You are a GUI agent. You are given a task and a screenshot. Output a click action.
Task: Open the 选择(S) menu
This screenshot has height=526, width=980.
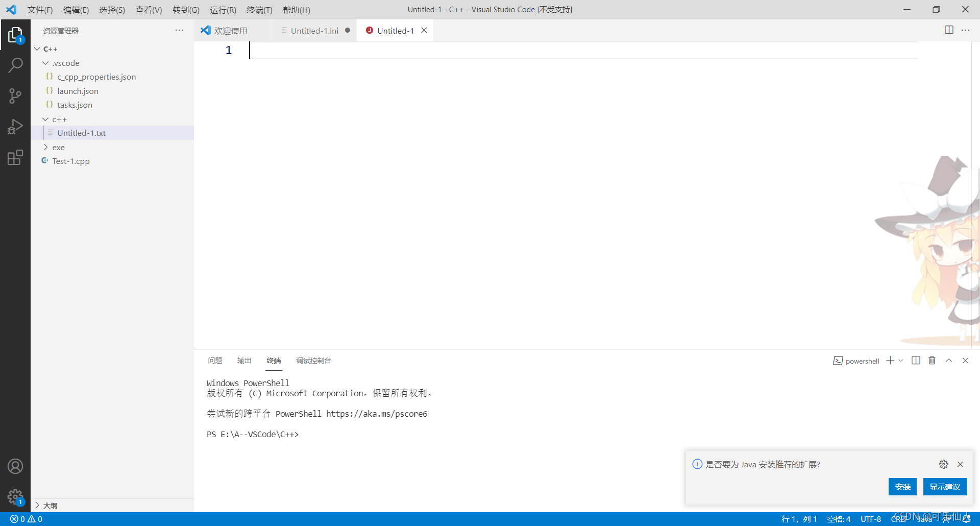[112, 10]
